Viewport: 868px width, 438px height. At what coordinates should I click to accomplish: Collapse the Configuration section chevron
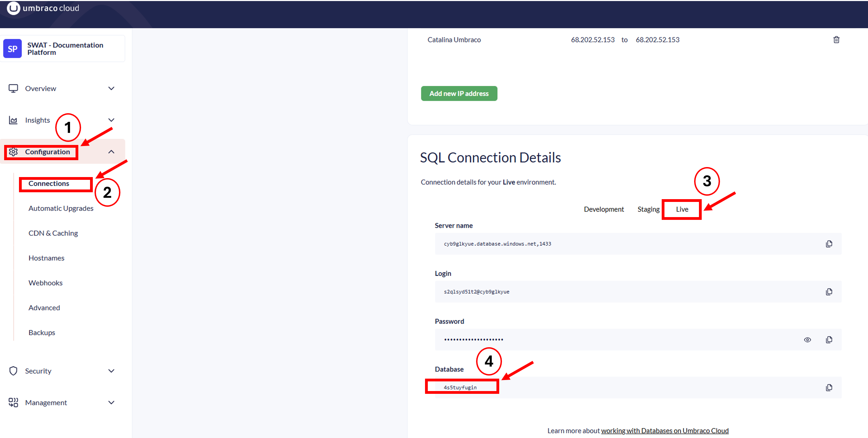[111, 152]
